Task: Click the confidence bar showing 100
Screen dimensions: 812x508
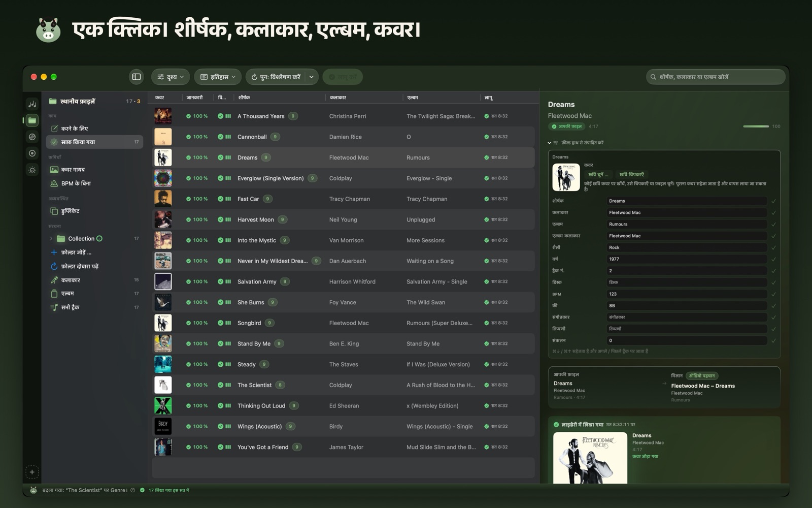Action: pos(756,126)
